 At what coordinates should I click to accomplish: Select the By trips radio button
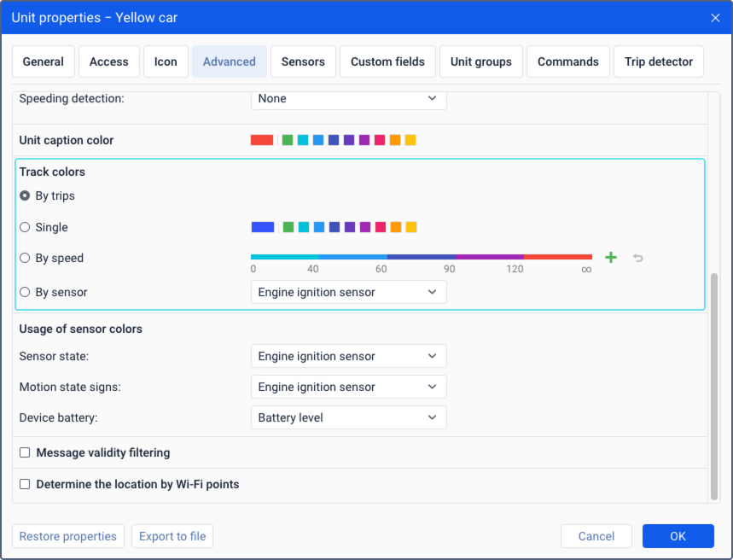tap(25, 195)
